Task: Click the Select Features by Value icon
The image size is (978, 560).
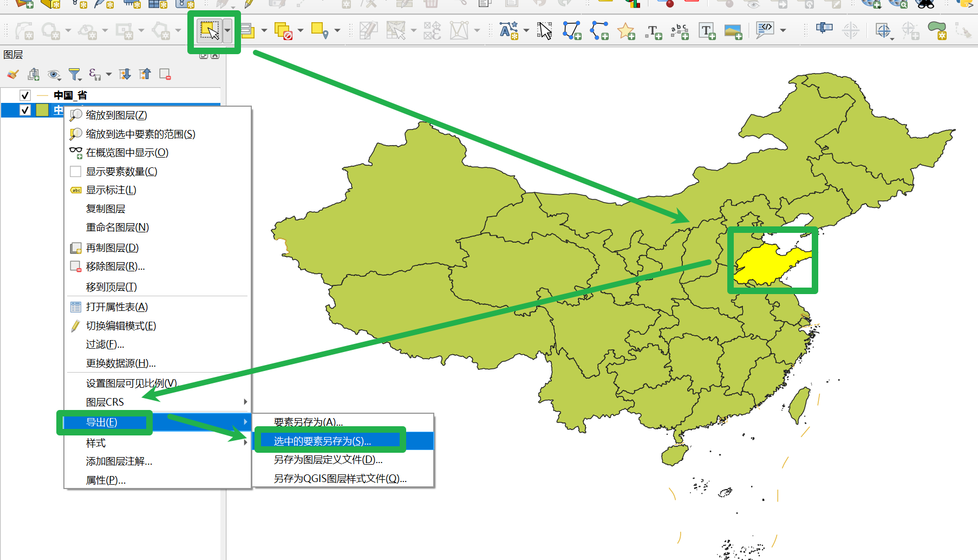Action: [247, 30]
